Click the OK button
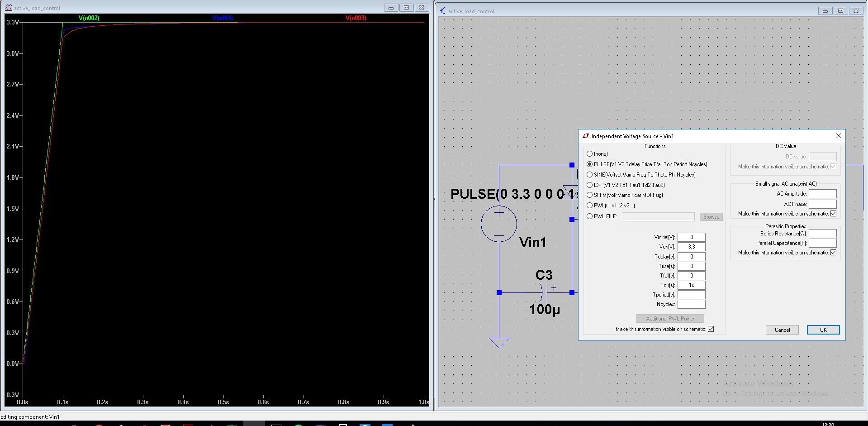This screenshot has width=868, height=426. (x=823, y=330)
